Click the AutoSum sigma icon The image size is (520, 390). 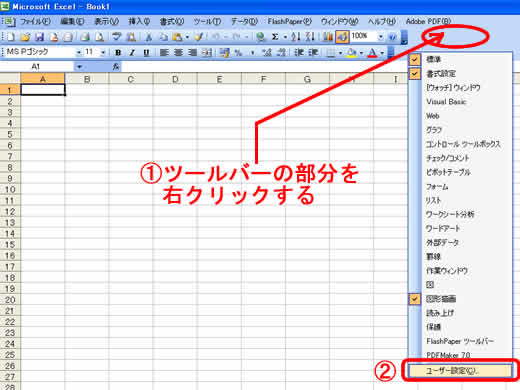pos(275,37)
